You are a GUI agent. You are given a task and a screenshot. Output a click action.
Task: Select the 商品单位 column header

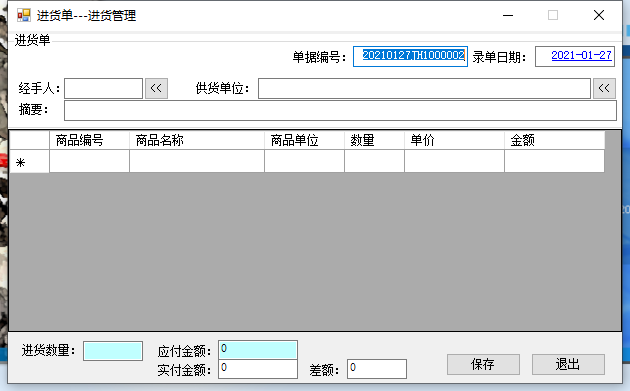(x=304, y=140)
